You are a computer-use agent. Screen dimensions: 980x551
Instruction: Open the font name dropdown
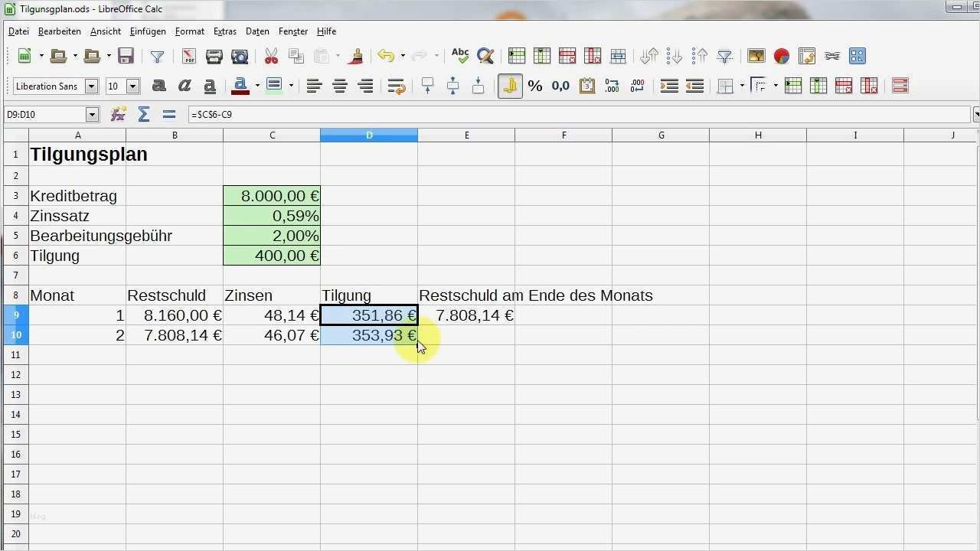(x=91, y=86)
